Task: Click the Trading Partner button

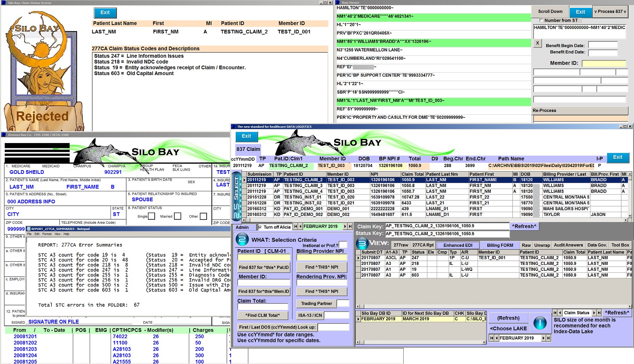Action: pos(316,303)
